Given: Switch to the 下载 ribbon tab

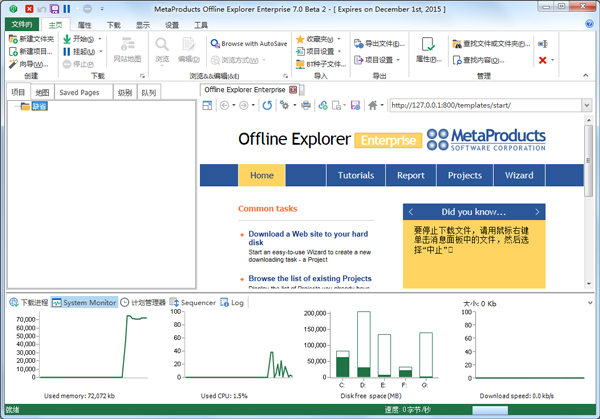Looking at the screenshot, I should pos(114,25).
